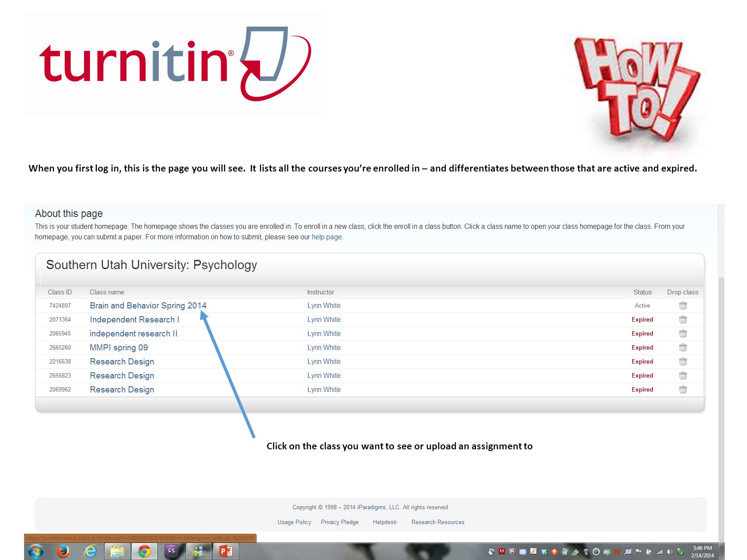Open File Explorer from the taskbar

pyautogui.click(x=117, y=552)
